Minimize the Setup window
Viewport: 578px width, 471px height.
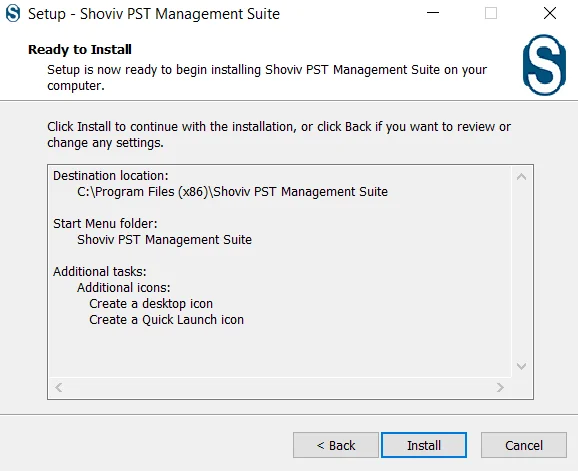point(433,13)
